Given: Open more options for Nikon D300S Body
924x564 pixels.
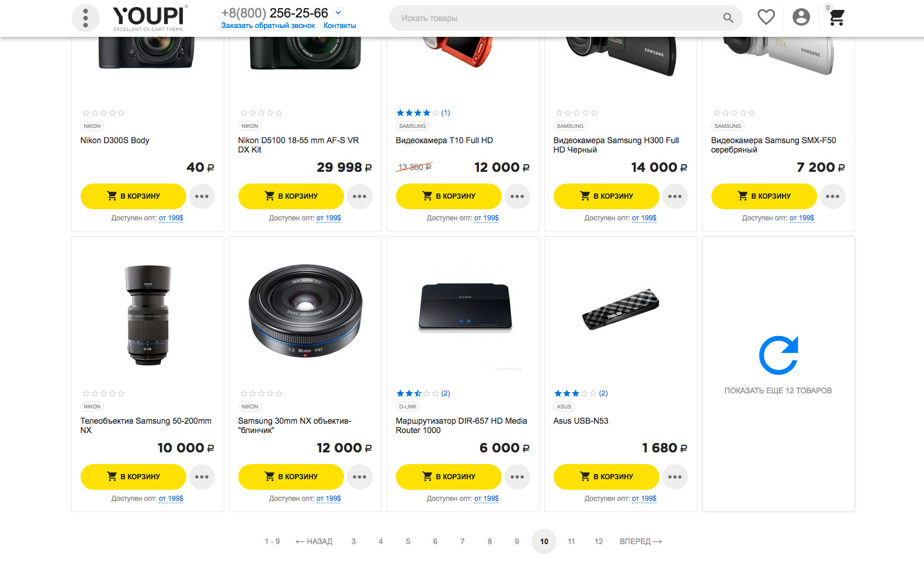Looking at the screenshot, I should pyautogui.click(x=202, y=196).
